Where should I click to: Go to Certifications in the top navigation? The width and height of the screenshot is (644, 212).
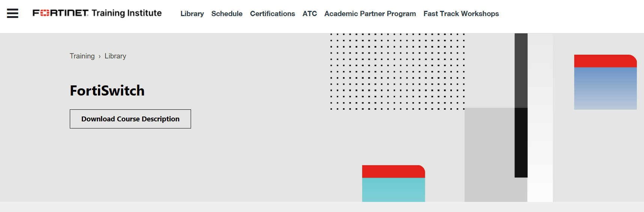pos(272,13)
